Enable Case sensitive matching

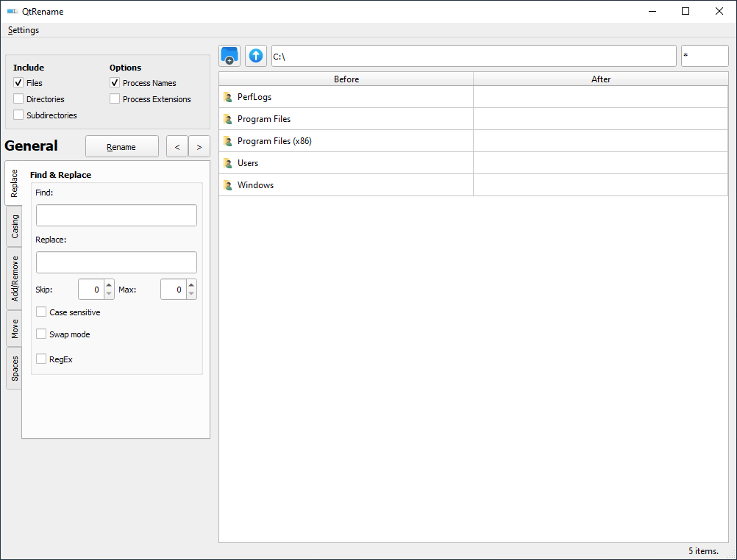click(x=41, y=312)
